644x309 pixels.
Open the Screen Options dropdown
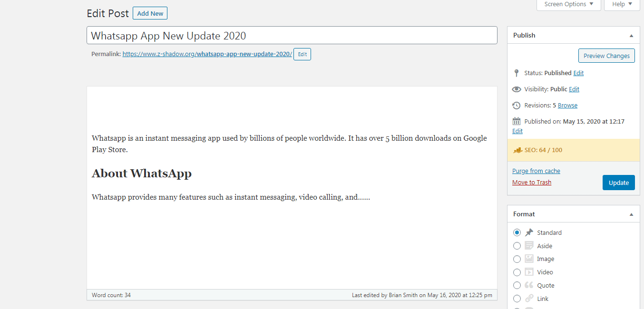coord(568,4)
